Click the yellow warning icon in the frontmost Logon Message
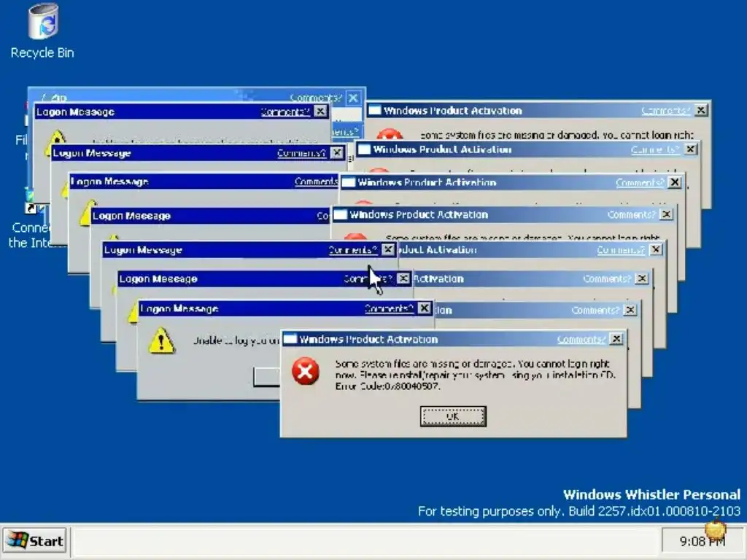This screenshot has width=747, height=560. [161, 341]
